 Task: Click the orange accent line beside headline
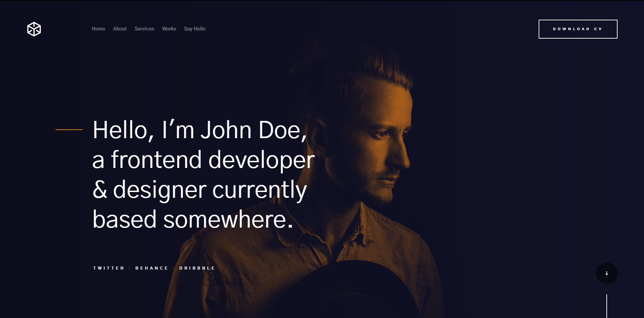click(x=69, y=129)
